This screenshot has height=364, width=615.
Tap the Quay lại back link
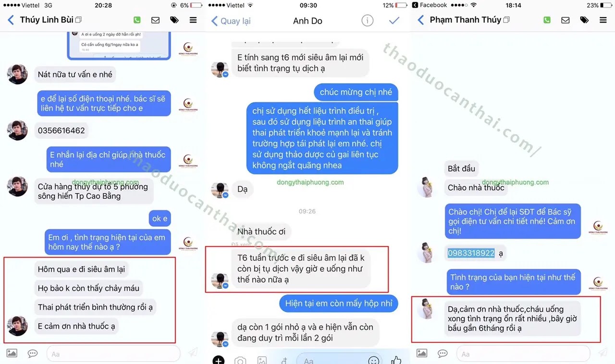coord(231,21)
